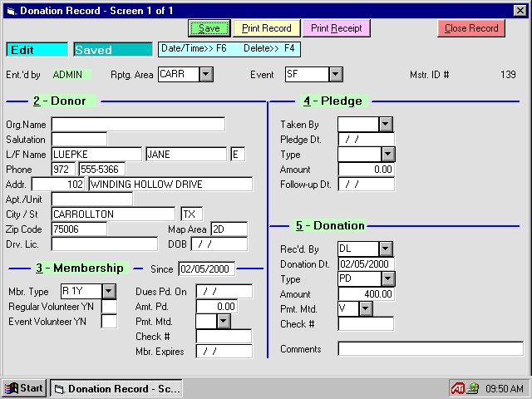Click the state field TX
Screen dimensions: 532x399
(x=192, y=214)
